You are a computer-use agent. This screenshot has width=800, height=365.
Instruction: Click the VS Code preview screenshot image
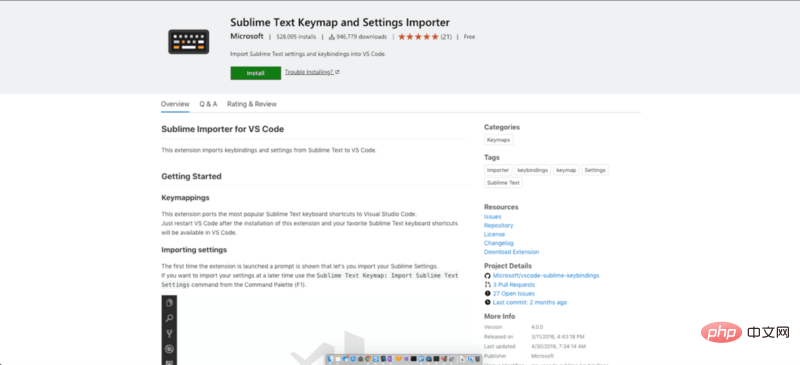(x=314, y=330)
